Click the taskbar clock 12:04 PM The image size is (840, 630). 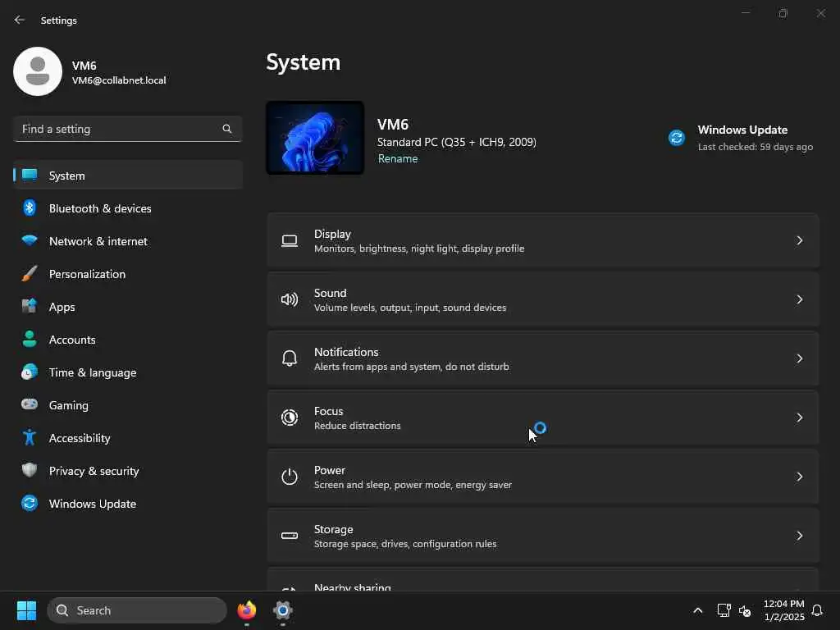783,603
